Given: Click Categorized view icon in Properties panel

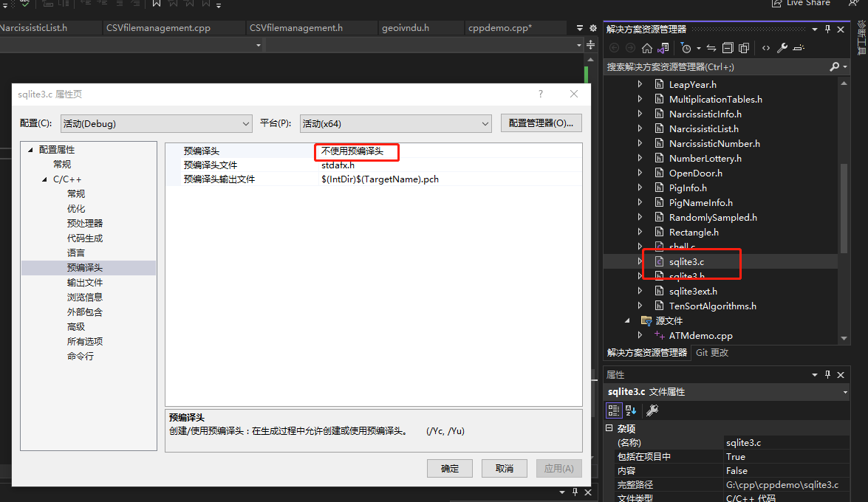Looking at the screenshot, I should [x=613, y=410].
